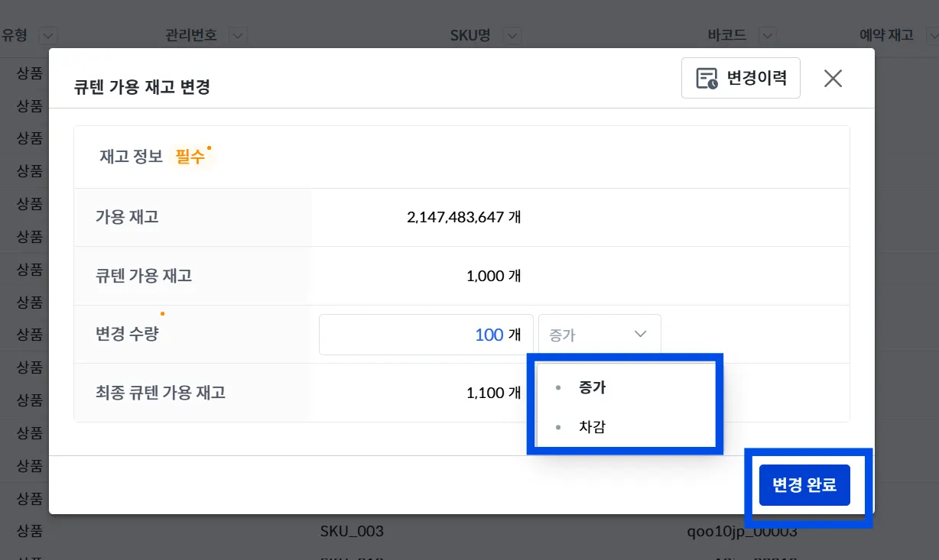Image resolution: width=939 pixels, height=560 pixels.
Task: Open the 유형 column filter arrow
Action: (x=47, y=35)
